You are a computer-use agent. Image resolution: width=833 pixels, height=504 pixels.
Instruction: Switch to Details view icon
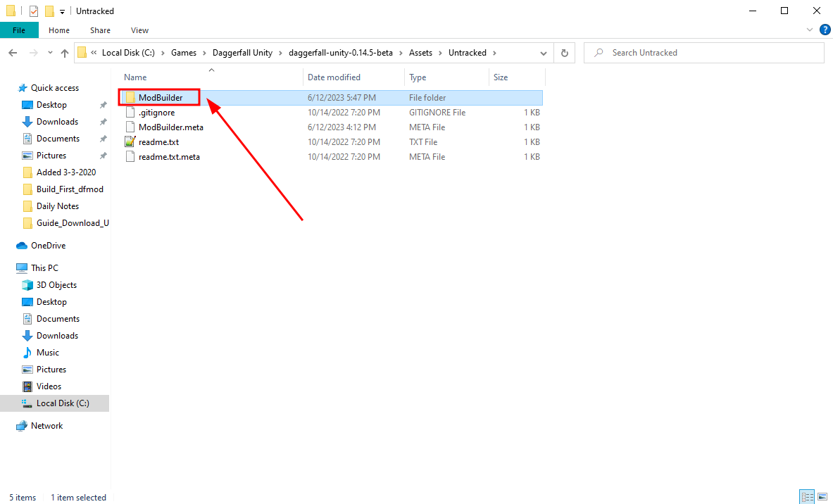click(808, 497)
